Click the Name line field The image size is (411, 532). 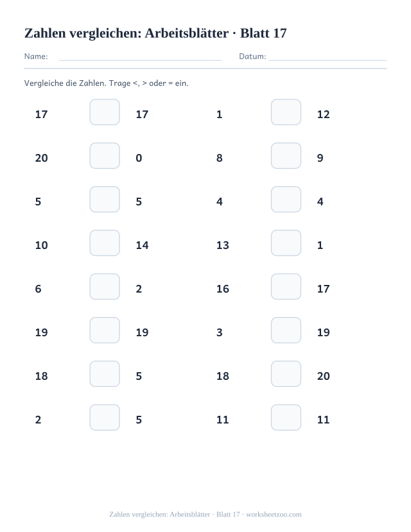(x=140, y=56)
